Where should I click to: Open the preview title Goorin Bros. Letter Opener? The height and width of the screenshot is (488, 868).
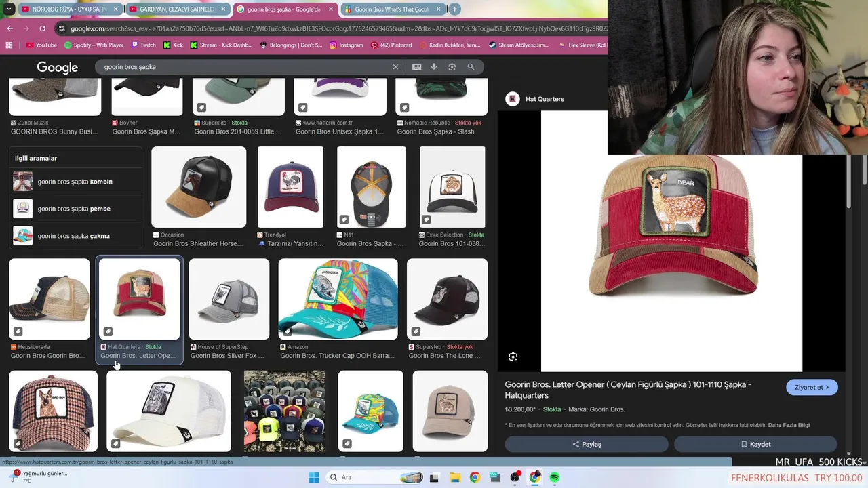[x=628, y=390]
